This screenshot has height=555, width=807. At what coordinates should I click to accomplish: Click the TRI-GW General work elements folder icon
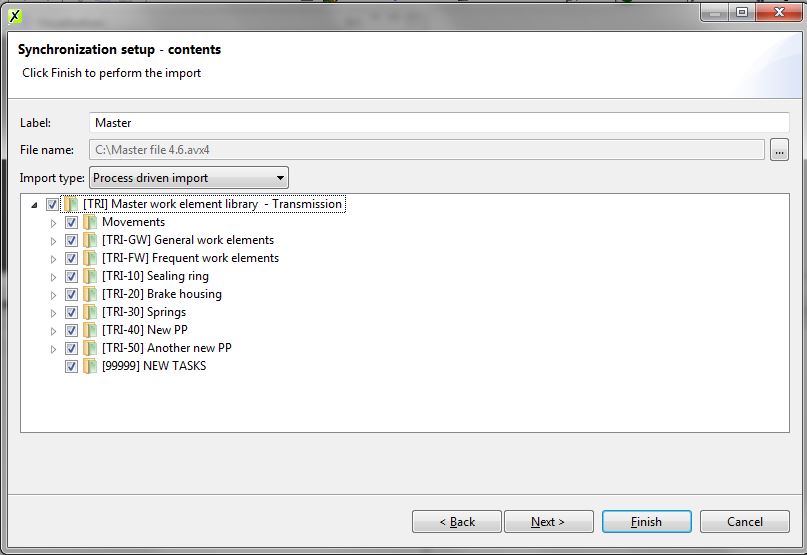90,240
